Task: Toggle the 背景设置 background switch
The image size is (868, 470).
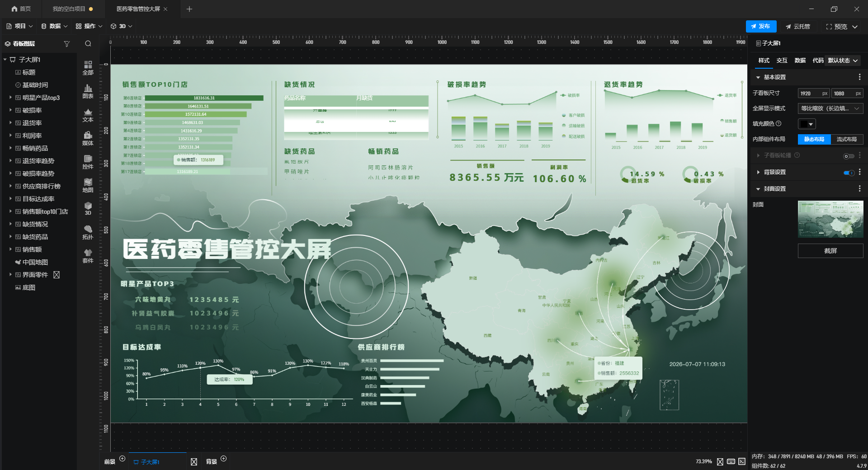Action: click(849, 173)
